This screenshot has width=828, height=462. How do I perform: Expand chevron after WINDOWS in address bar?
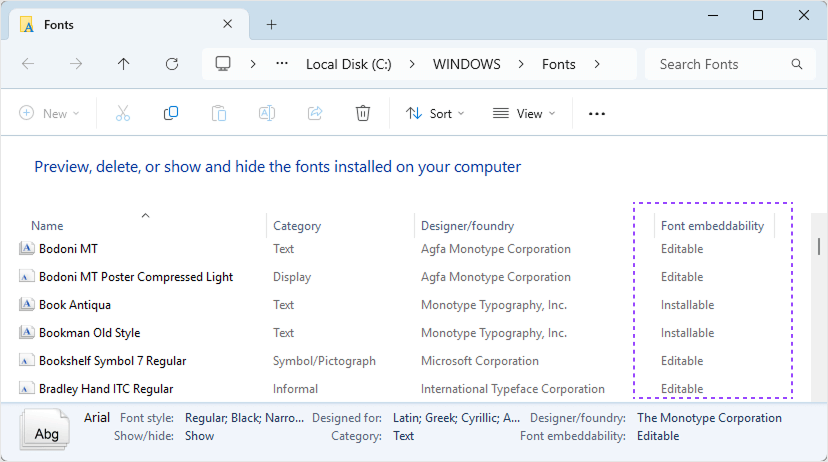tap(521, 64)
